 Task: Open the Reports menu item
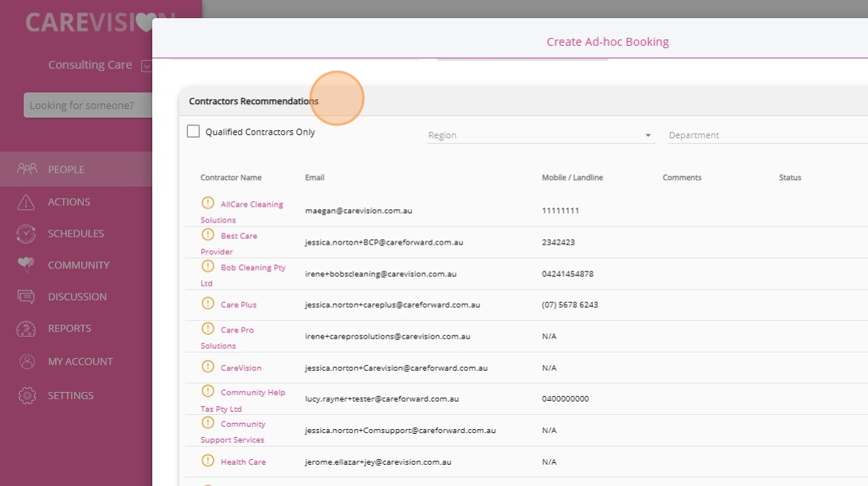point(69,328)
